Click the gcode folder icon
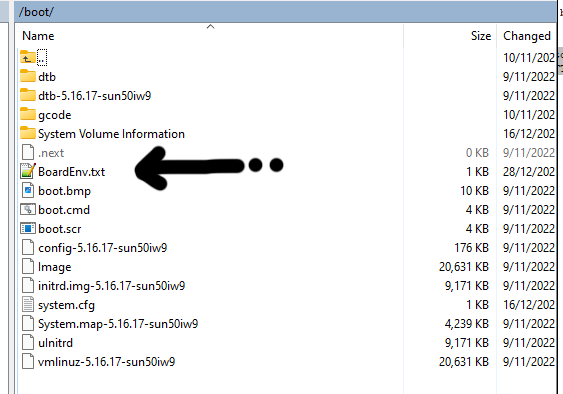Image resolution: width=563 pixels, height=394 pixels. click(x=28, y=115)
